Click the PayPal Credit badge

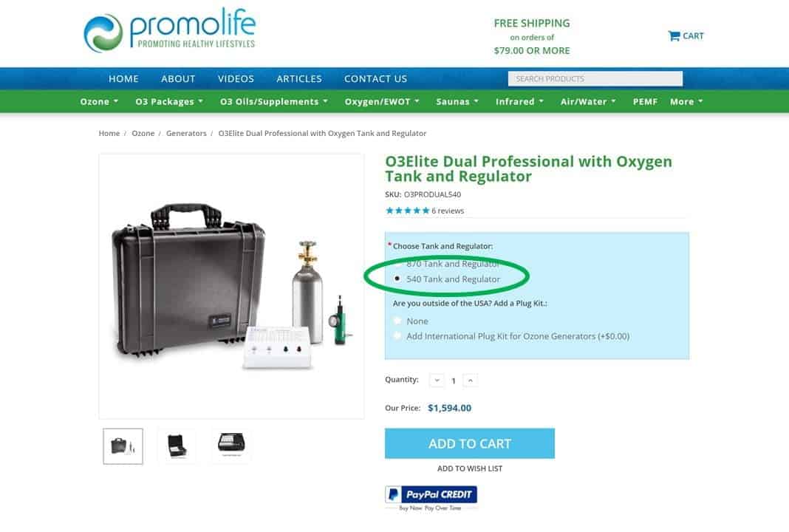click(431, 494)
